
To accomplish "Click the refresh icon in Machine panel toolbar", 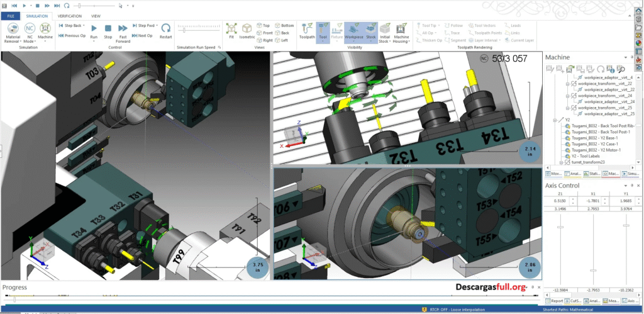I will click(x=601, y=69).
